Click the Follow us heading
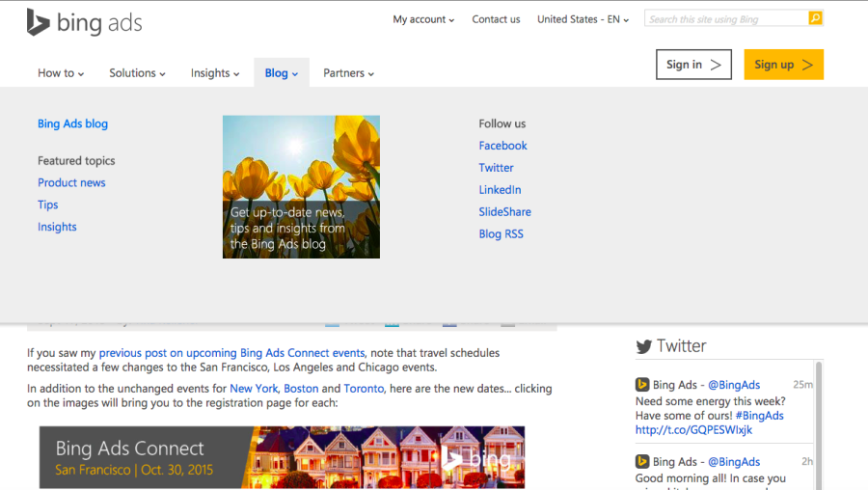 coord(502,123)
